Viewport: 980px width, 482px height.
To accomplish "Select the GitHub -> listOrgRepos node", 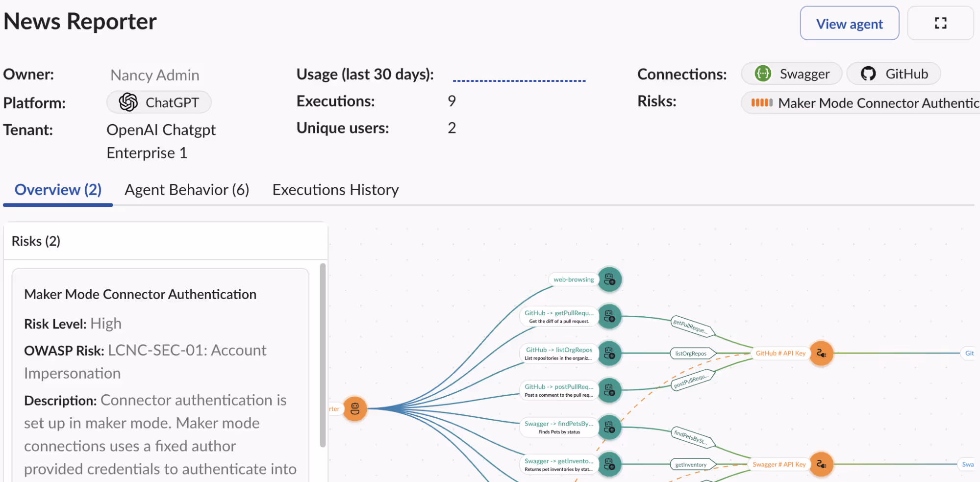I will pos(558,353).
